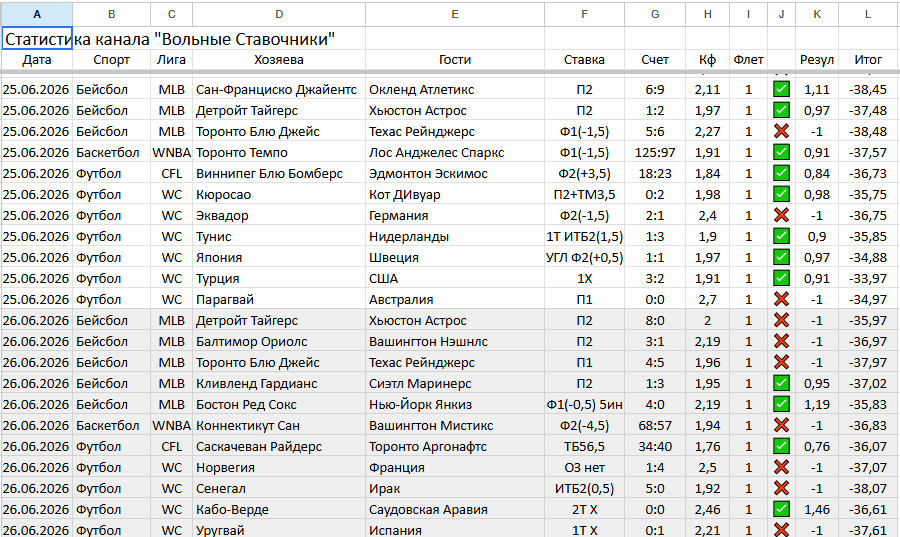Click the Ставка header cell
Viewport: 900px width, 537px height.
[x=584, y=60]
